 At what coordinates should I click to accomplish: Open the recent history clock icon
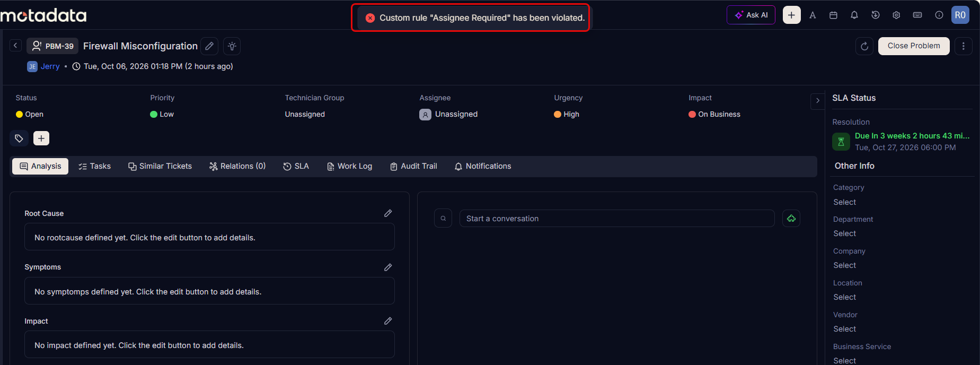(x=876, y=15)
